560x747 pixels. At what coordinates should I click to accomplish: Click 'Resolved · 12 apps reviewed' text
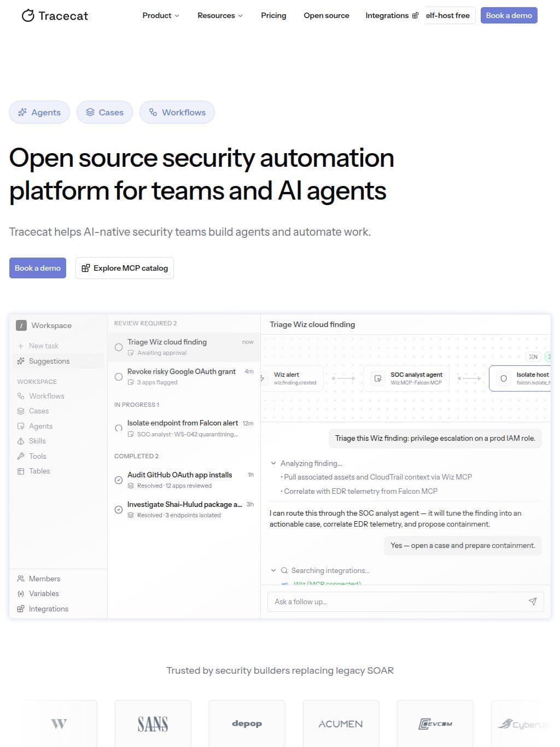174,486
